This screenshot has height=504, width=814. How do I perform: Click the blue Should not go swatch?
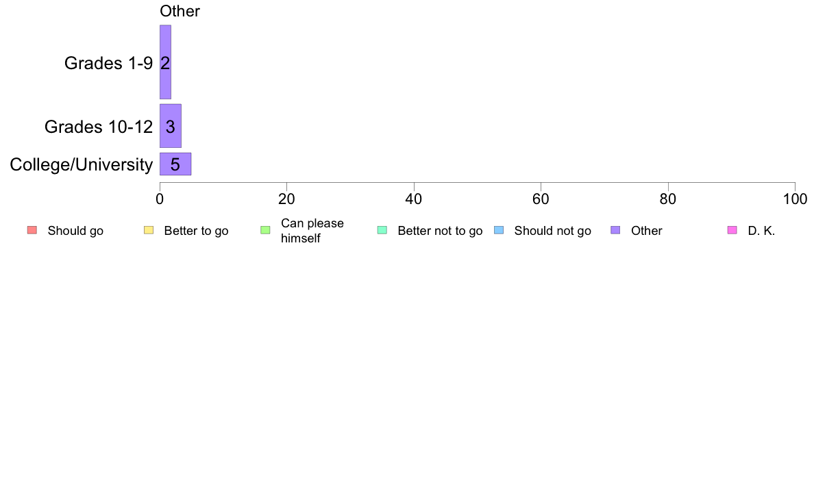(498, 230)
